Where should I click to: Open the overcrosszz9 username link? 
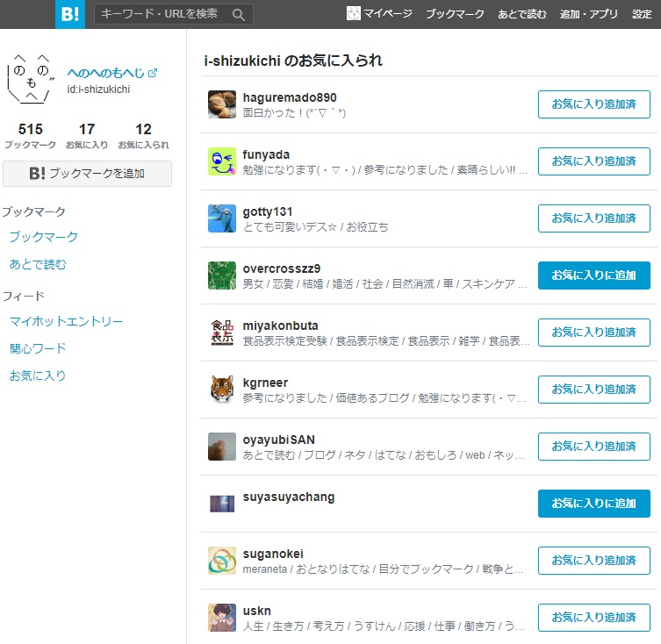coord(282,268)
